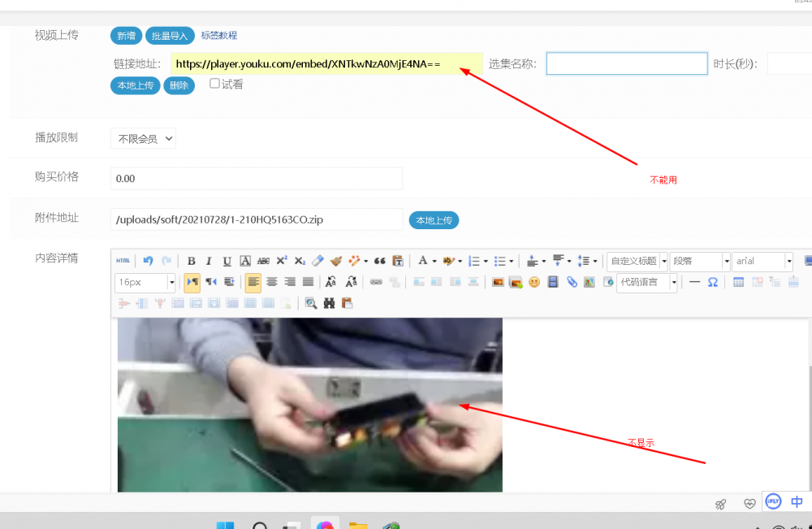The image size is (812, 529).
Task: Open the 自定义标题 dropdown
Action: click(x=637, y=261)
